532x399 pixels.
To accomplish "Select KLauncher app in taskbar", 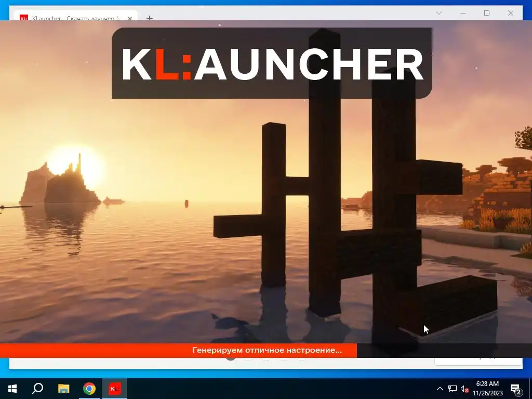I will 115,389.
